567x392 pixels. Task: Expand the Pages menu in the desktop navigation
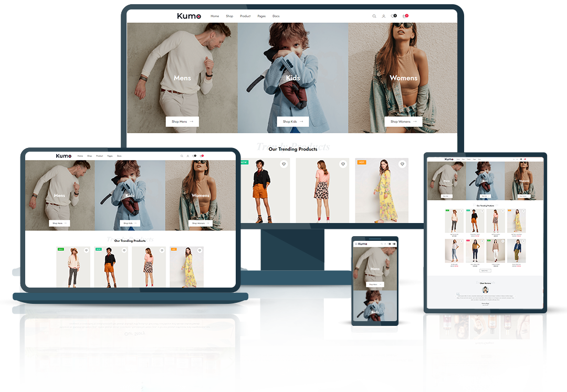261,16
